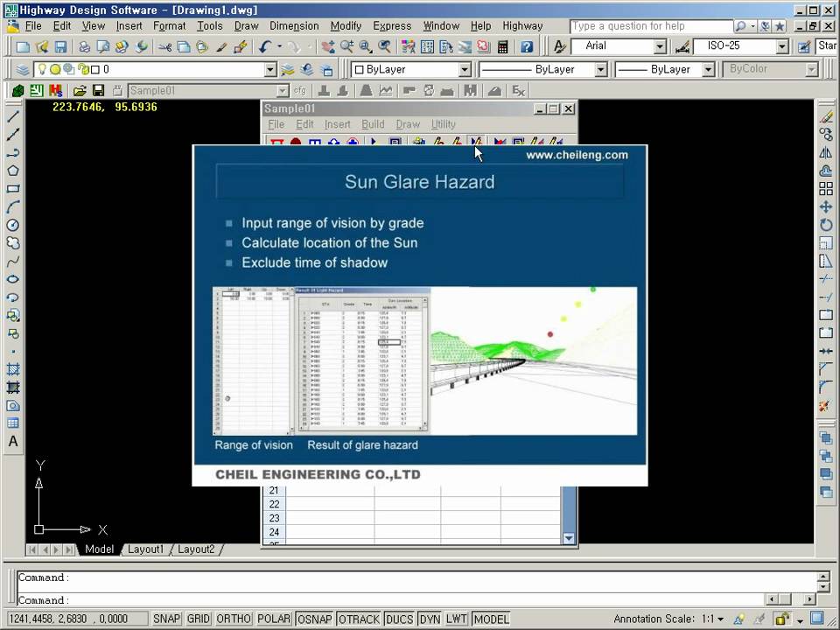The image size is (840, 630).
Task: Click the Mirror modify tool
Action: (826, 152)
